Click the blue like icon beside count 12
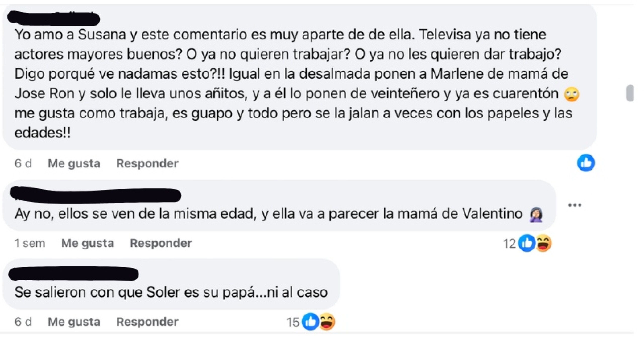The image size is (644, 362). 527,243
